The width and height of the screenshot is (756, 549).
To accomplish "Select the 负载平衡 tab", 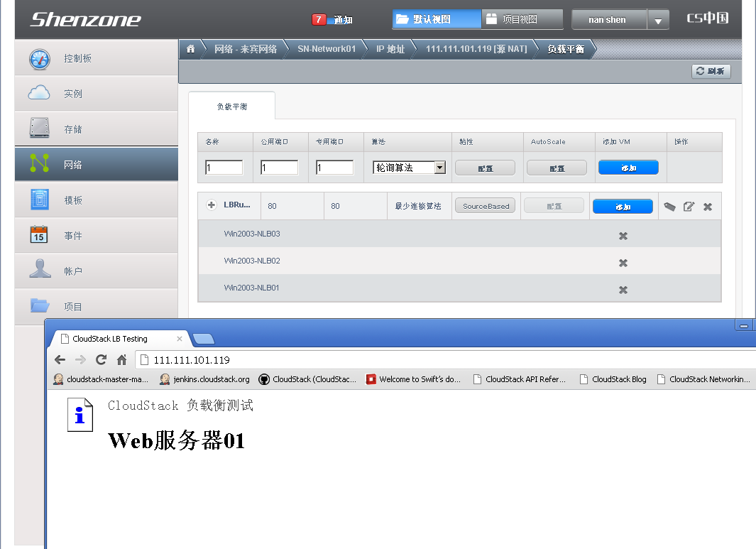I will (x=231, y=107).
